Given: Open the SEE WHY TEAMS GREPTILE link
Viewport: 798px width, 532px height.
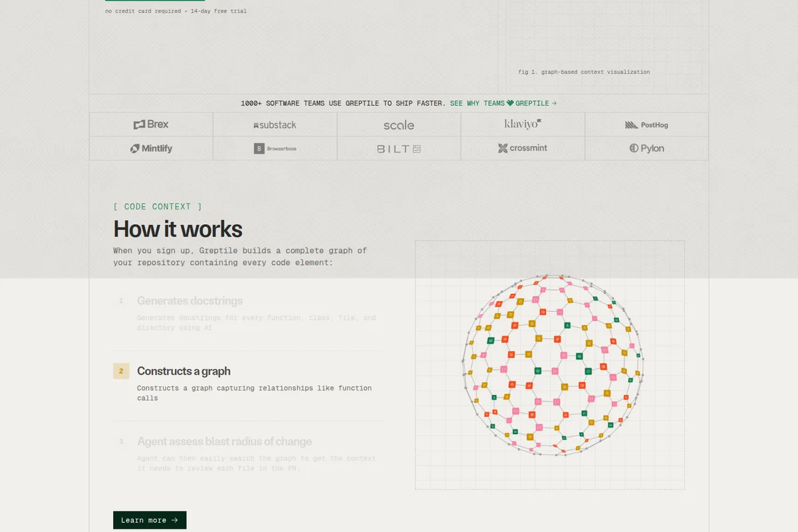Looking at the screenshot, I should 502,103.
